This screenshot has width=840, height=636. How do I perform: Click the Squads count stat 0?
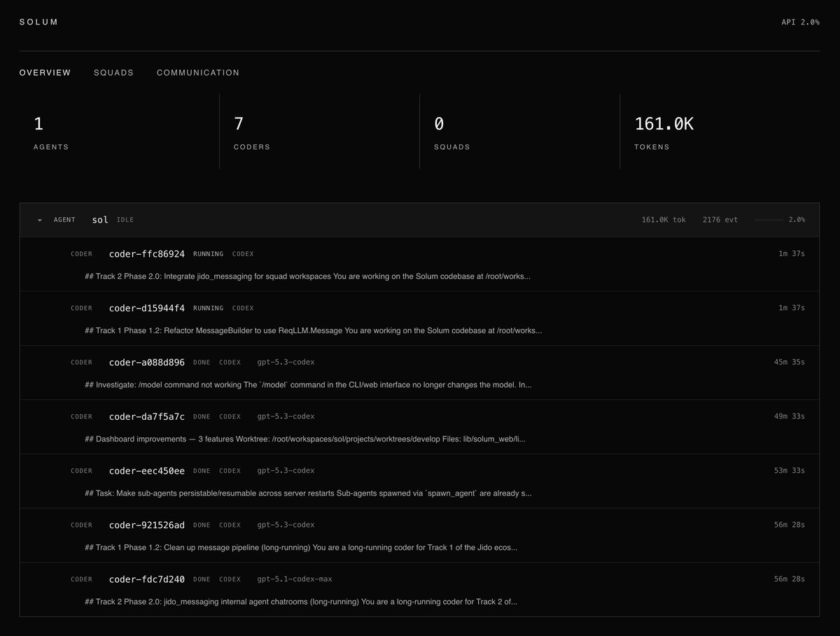[x=439, y=124]
